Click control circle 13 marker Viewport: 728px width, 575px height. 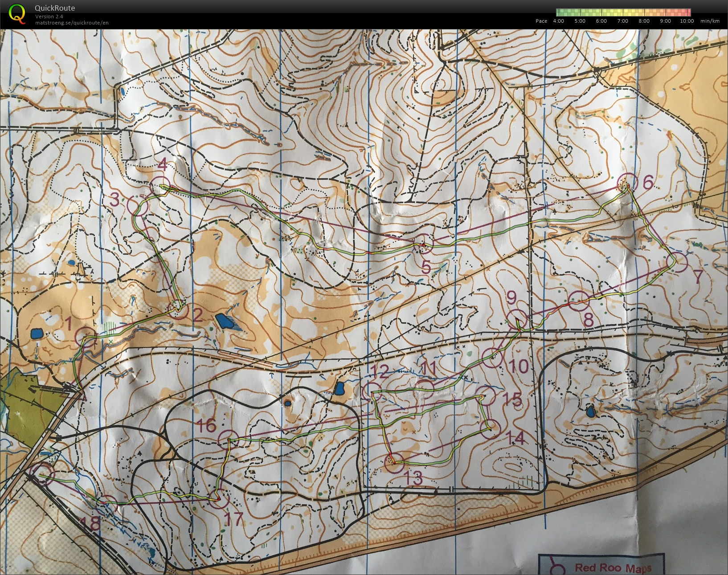(394, 463)
